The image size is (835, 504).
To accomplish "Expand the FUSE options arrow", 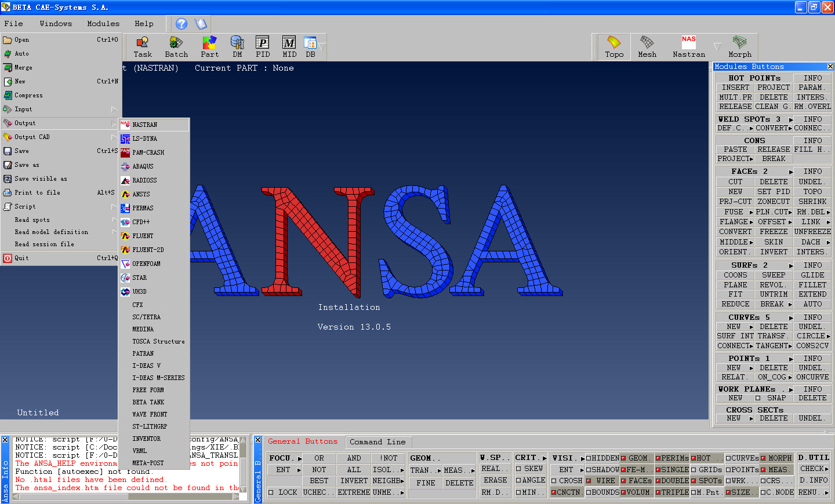I will (752, 213).
